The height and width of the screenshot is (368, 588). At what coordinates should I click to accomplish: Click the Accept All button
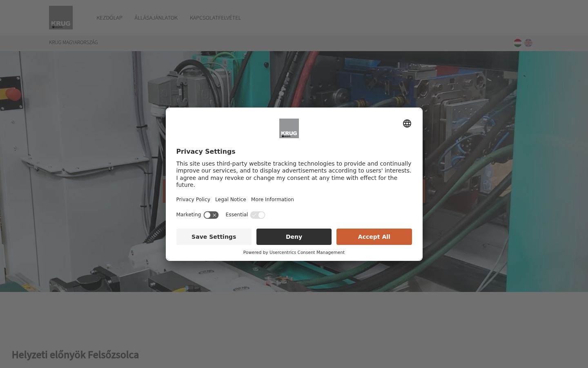coord(374,237)
